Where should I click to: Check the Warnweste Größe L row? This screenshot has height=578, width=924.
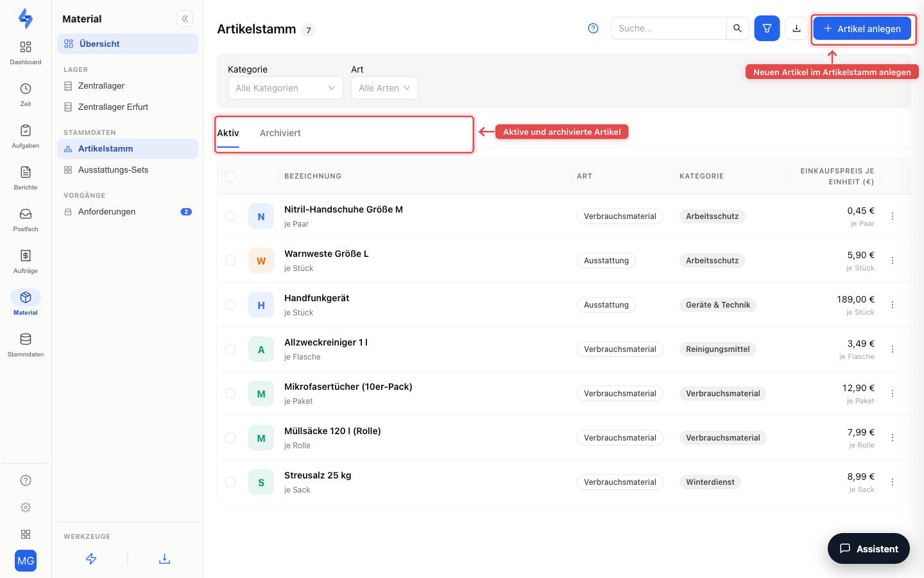pyautogui.click(x=230, y=261)
